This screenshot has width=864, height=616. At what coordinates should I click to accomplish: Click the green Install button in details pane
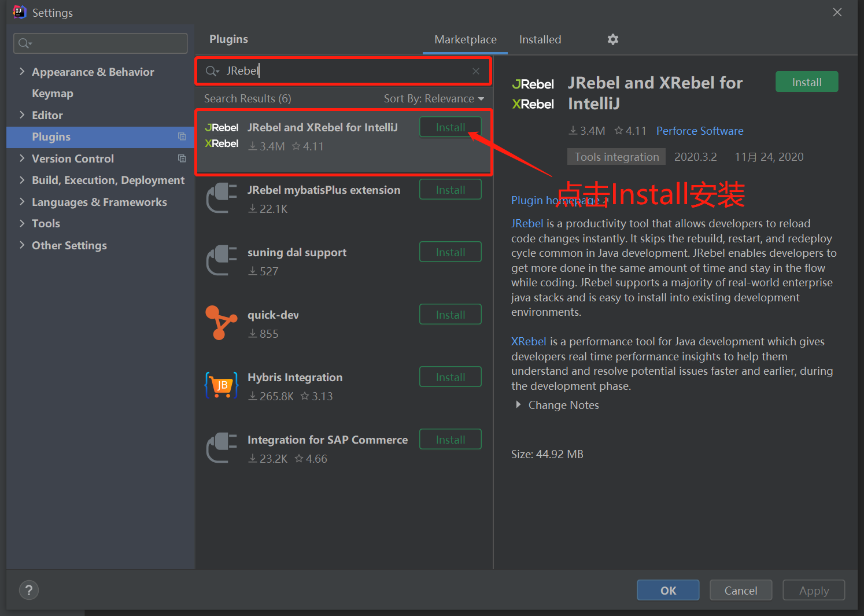coord(807,82)
